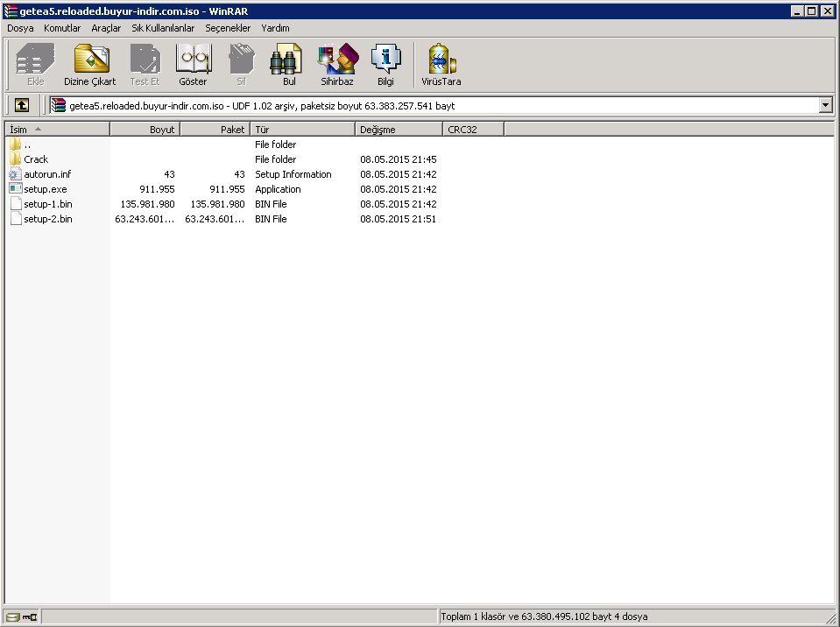Sort by Değişme column header
The width and height of the screenshot is (840, 627).
tap(399, 129)
